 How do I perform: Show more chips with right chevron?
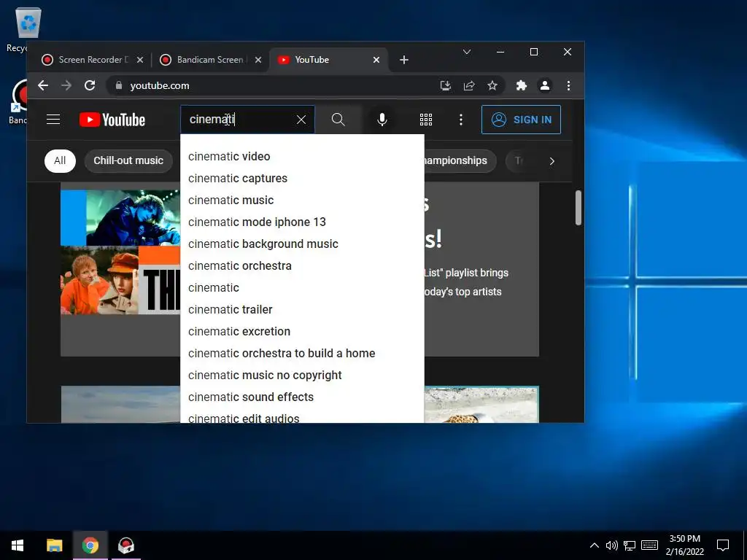551,161
